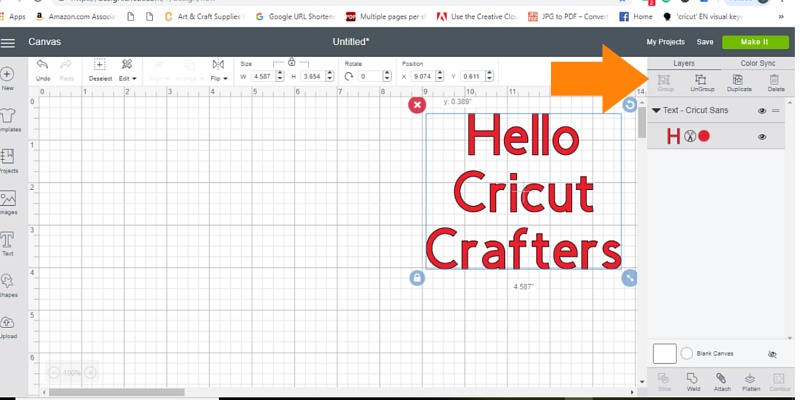Click the Attach tool
The height and width of the screenshot is (400, 800).
(721, 382)
